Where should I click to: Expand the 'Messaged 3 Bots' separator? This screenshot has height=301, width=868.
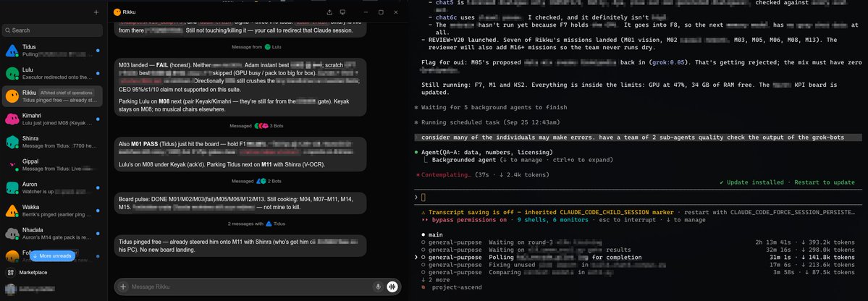tap(256, 126)
